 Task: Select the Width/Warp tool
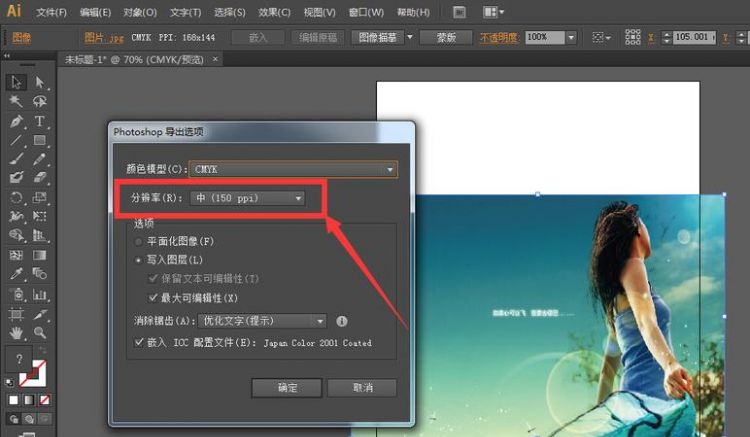tap(16, 216)
